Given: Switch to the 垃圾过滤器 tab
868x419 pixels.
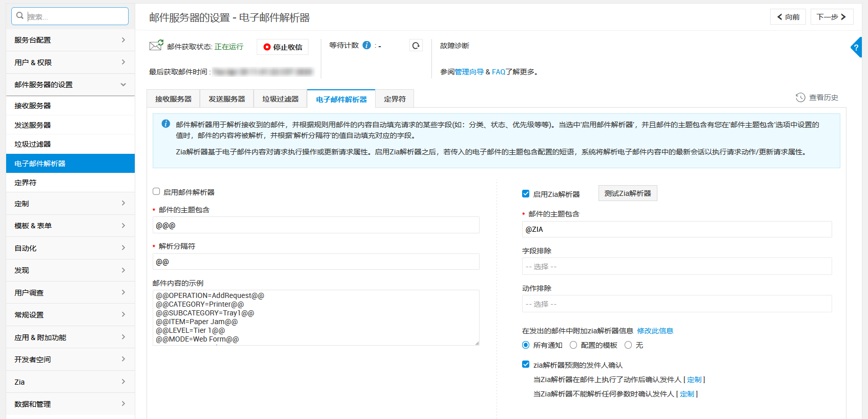Looking at the screenshot, I should tap(280, 99).
